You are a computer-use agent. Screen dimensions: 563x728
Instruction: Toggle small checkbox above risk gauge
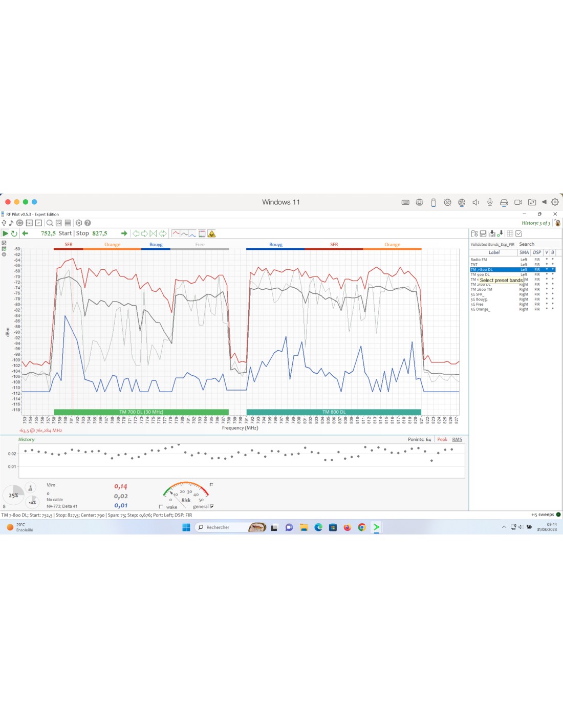pyautogui.click(x=211, y=484)
